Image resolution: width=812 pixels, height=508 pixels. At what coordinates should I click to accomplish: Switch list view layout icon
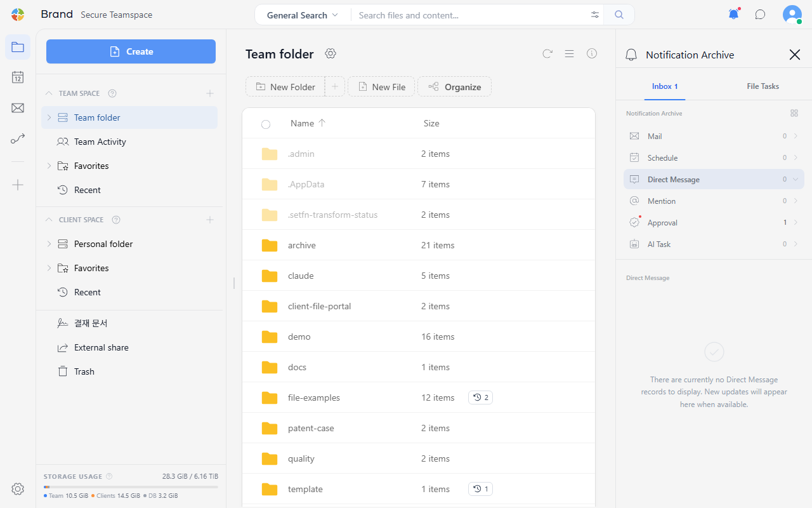pos(570,54)
